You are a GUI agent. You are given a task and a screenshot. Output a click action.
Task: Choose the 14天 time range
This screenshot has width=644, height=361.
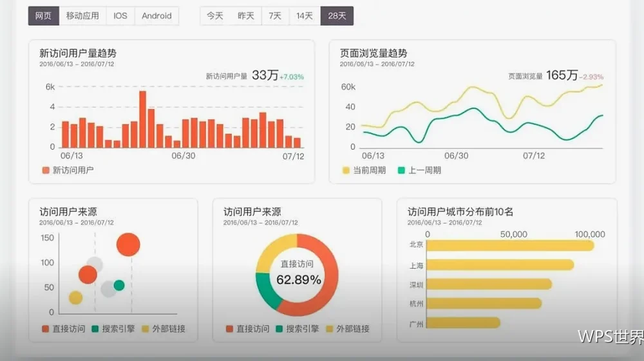tap(305, 16)
